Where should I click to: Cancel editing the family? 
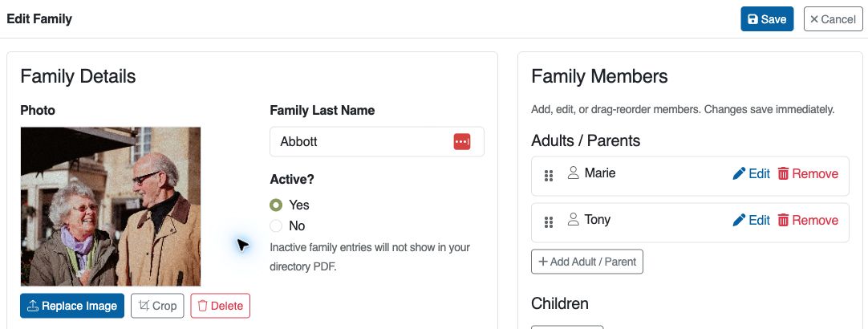coord(833,19)
